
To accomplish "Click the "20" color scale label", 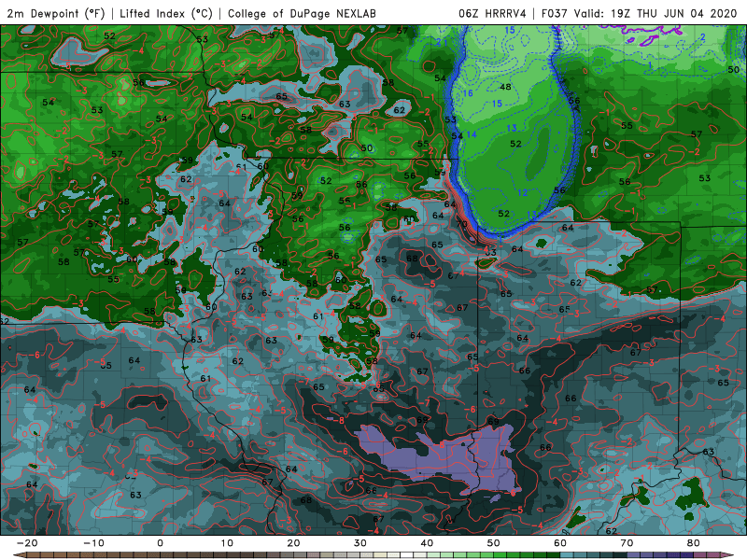I will coord(293,543).
